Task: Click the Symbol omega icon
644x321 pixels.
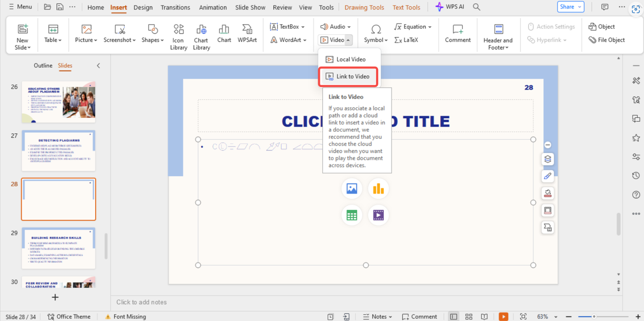Action: coord(376,29)
